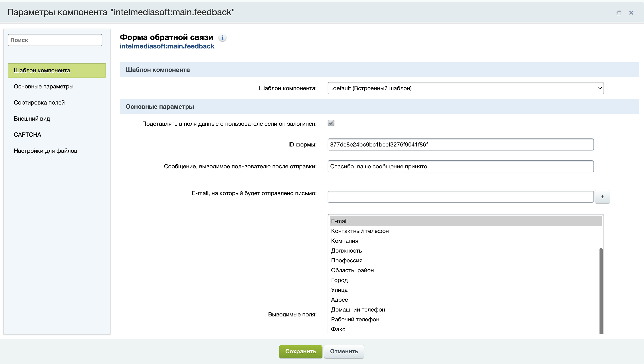Viewport: 644px width, 364px height.
Task: Select 'Рабочий телефон' in fields list
Action: (466, 319)
